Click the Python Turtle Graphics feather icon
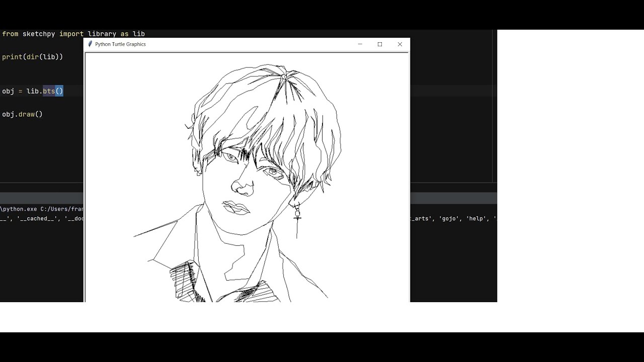The width and height of the screenshot is (644, 362). click(x=90, y=44)
